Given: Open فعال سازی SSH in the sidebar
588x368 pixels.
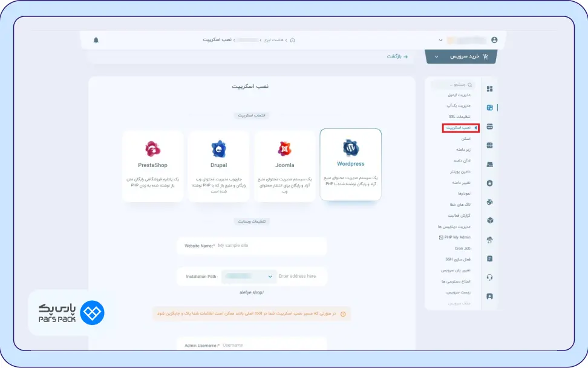Looking at the screenshot, I should [458, 259].
